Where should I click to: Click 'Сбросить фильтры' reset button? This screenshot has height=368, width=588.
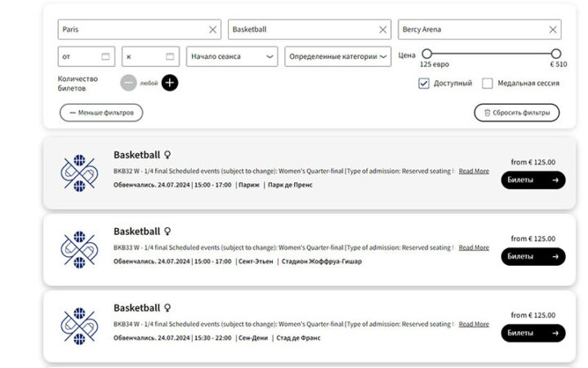click(x=517, y=113)
